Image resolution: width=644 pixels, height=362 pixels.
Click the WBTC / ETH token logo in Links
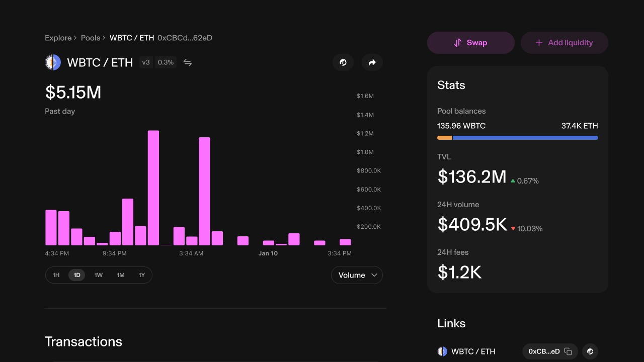[442, 351]
